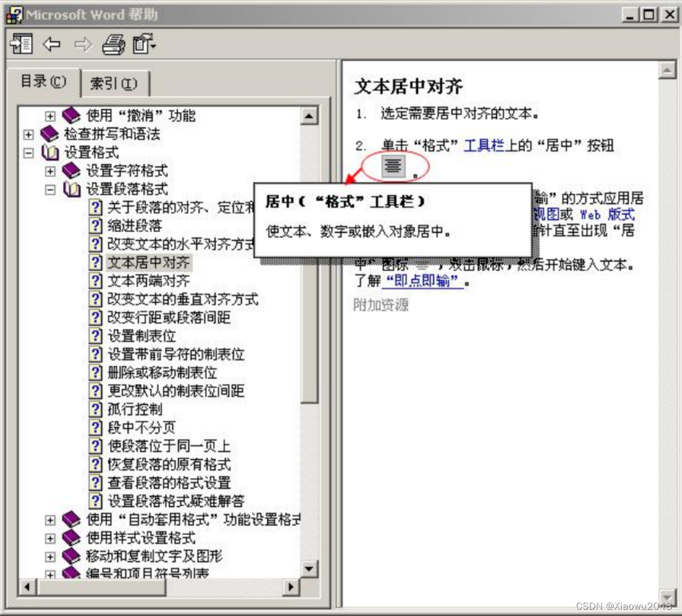Click the tree list scroll down arrow
682x616 pixels.
point(309,568)
